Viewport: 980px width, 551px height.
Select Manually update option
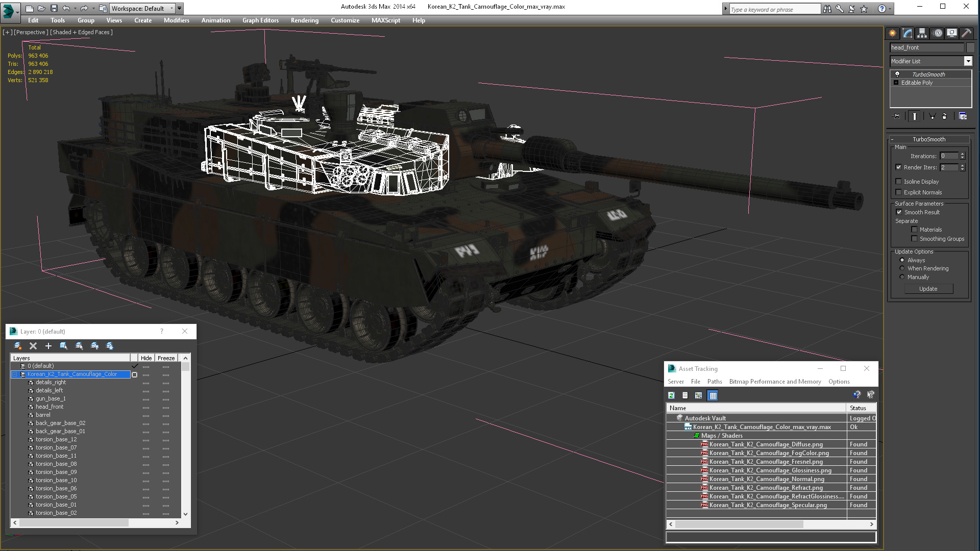pos(902,277)
